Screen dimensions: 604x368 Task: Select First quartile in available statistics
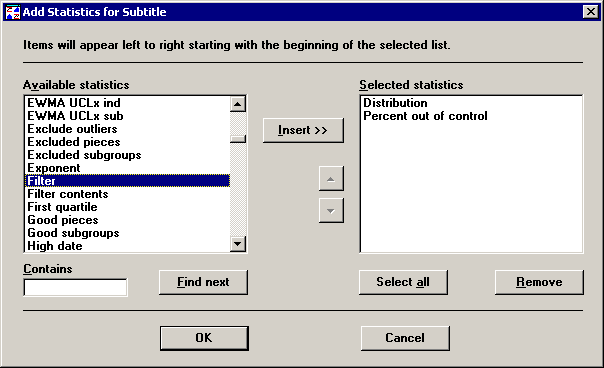coord(128,207)
